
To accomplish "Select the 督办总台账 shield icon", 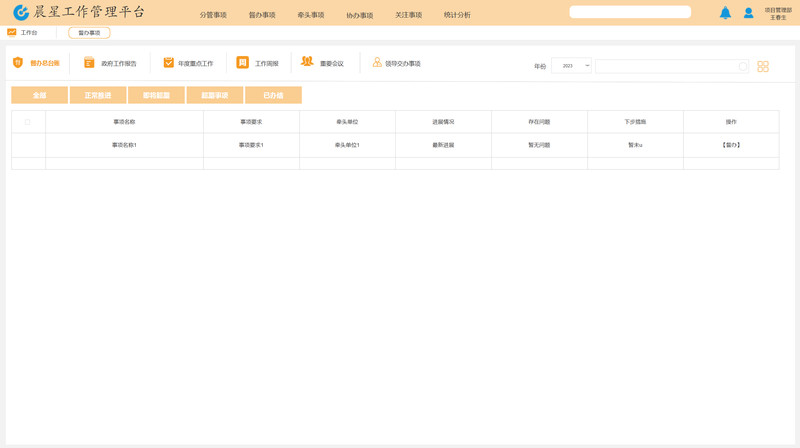I will [x=18, y=62].
